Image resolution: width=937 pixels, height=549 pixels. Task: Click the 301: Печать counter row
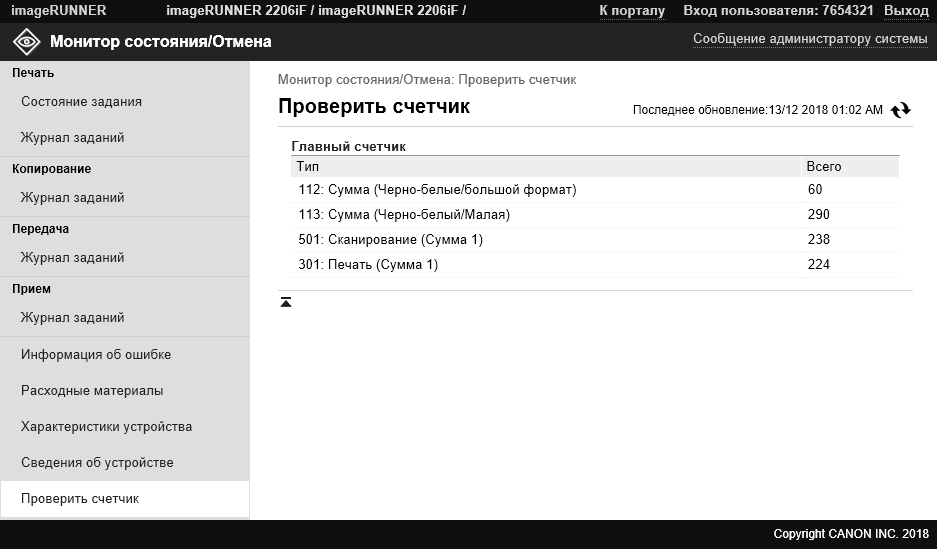point(595,265)
